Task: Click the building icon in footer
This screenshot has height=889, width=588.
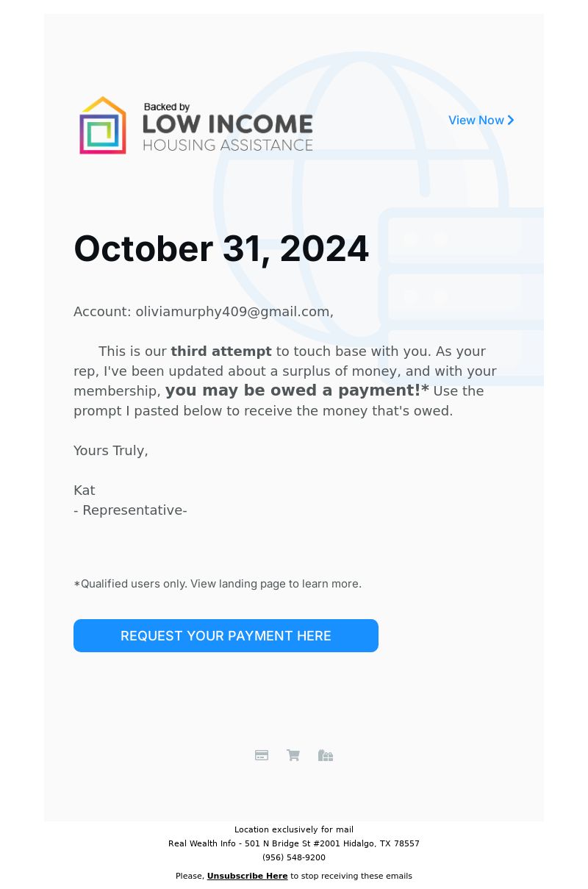Action: [x=326, y=755]
